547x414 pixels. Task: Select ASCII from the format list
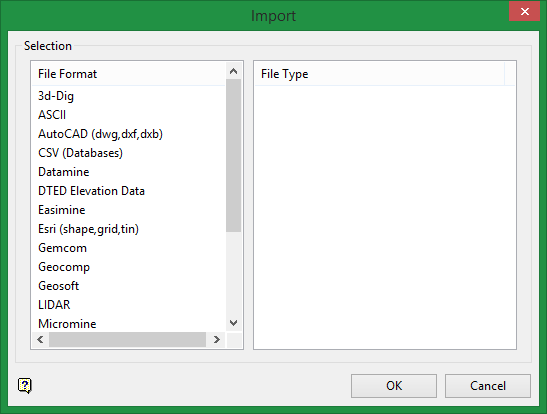(x=52, y=115)
